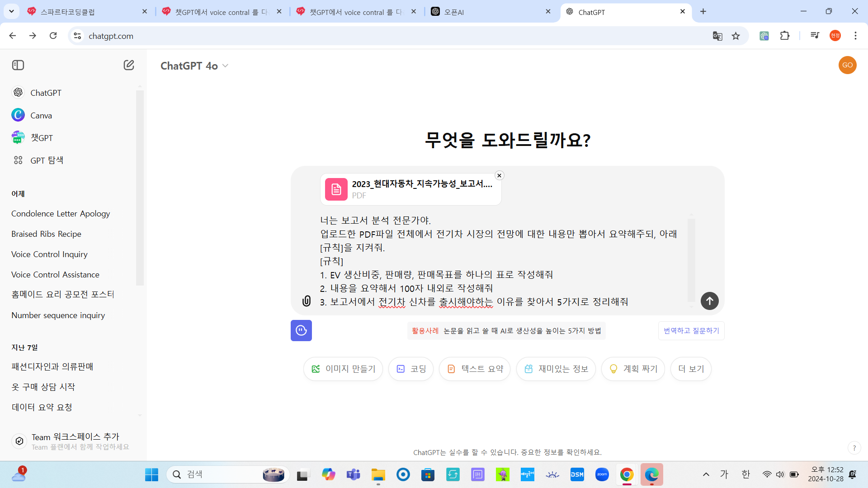Click 번역하고 질문하기 button
868x488 pixels.
tap(691, 331)
